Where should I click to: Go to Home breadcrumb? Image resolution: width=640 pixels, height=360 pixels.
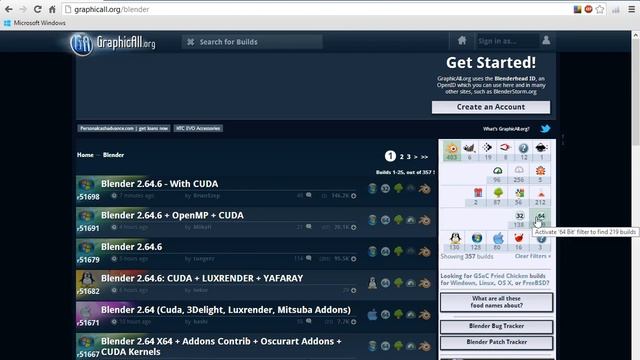pyautogui.click(x=85, y=155)
